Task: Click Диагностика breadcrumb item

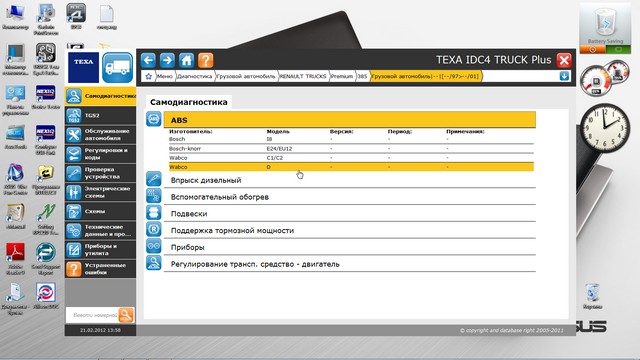Action: click(x=195, y=76)
